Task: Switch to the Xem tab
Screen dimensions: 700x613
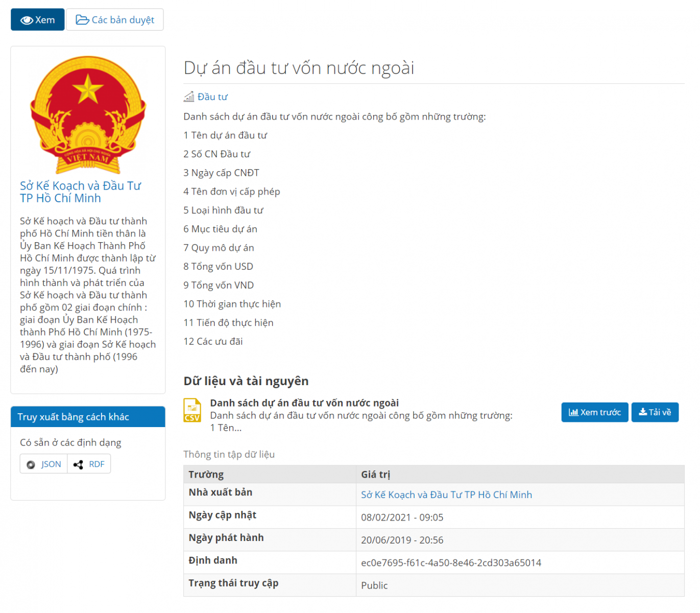Action: 38,20
